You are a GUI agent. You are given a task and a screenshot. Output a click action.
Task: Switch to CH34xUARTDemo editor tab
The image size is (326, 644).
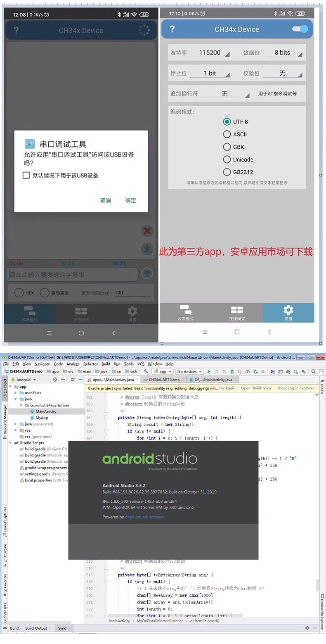(164, 380)
